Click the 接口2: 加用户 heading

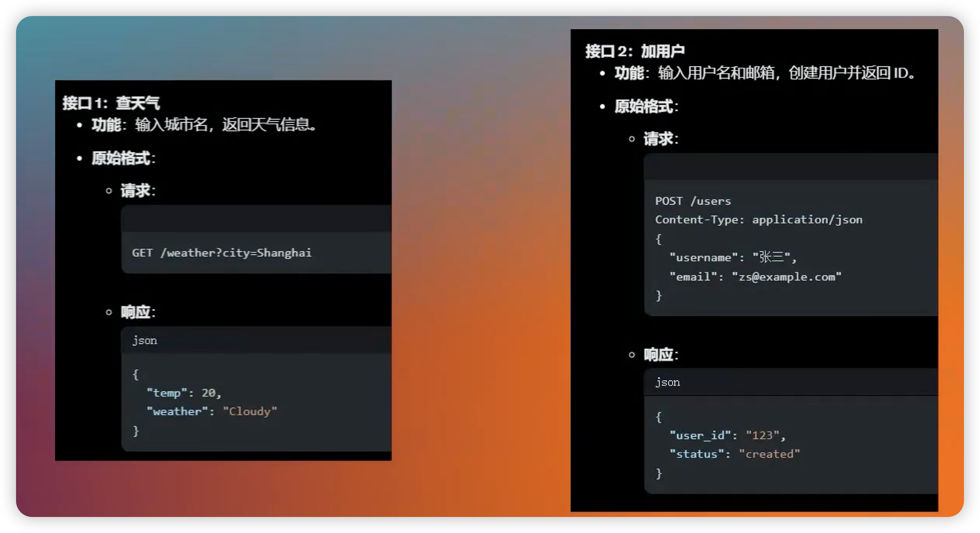[635, 50]
